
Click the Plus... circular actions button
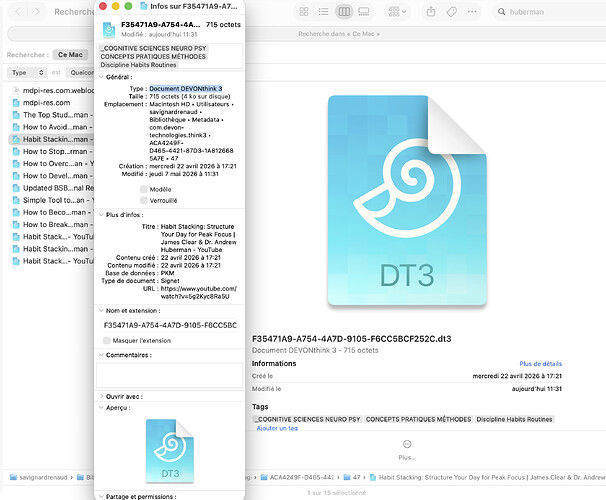pyautogui.click(x=407, y=444)
